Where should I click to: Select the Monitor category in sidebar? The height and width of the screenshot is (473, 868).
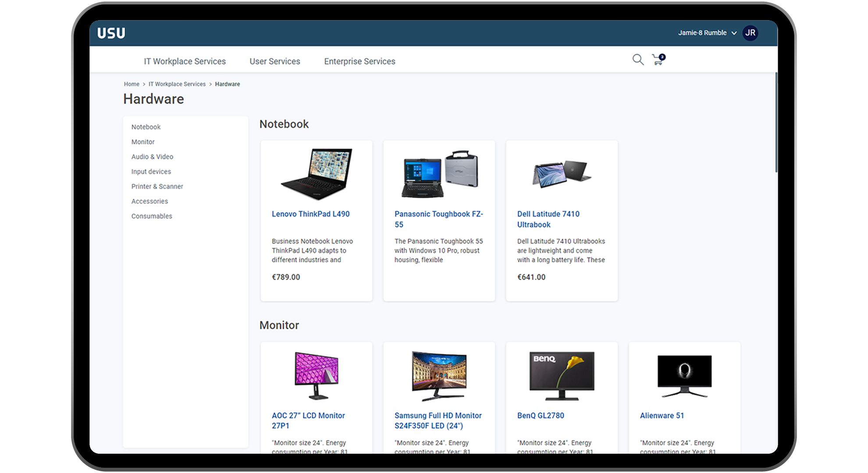(143, 141)
